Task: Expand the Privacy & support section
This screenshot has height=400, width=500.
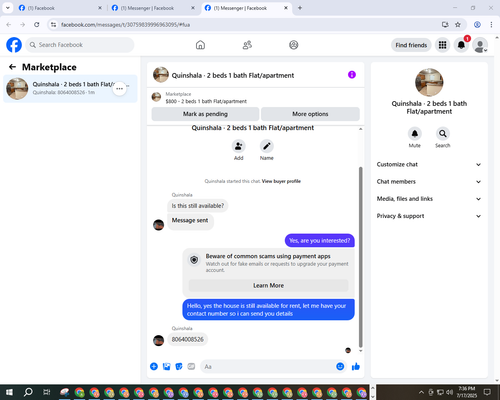Action: [x=429, y=216]
